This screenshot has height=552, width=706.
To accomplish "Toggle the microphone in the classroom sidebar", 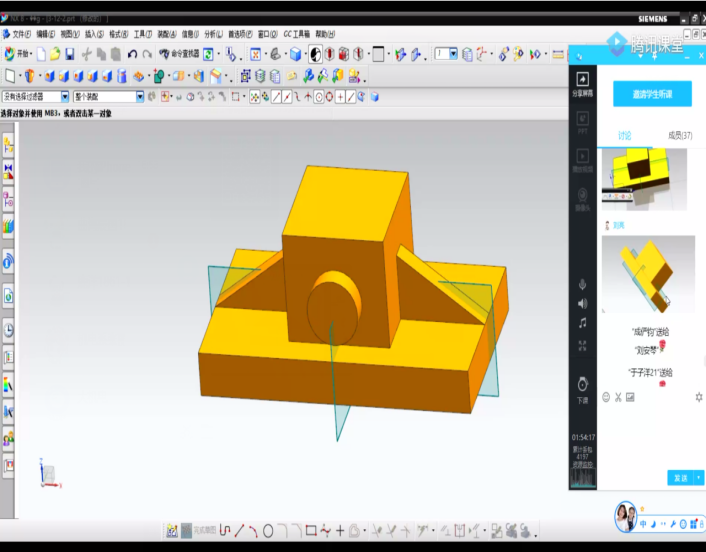I will tap(582, 283).
